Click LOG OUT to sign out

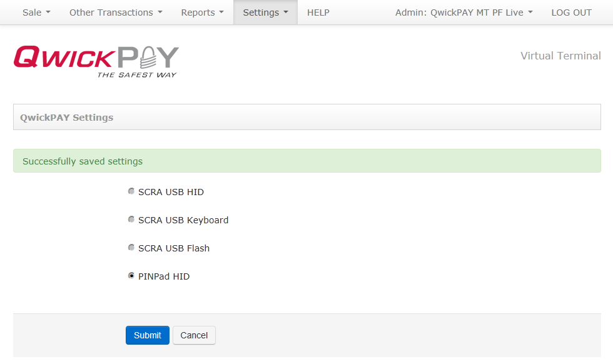click(571, 12)
